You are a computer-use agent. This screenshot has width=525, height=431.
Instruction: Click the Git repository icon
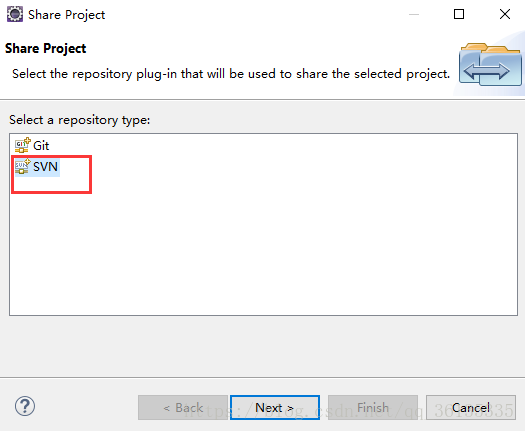pyautogui.click(x=22, y=145)
